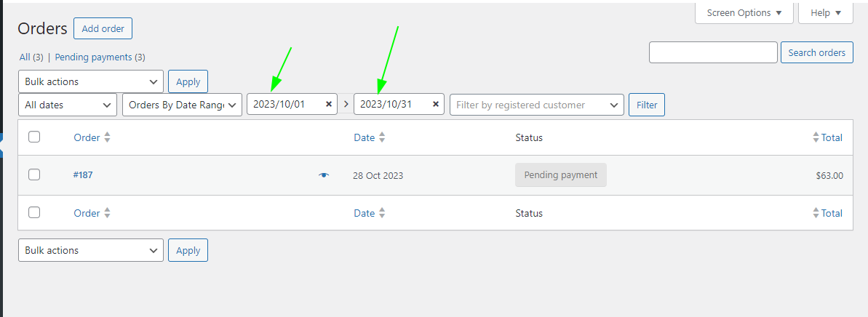Sort by Date in table footer
Image resolution: width=868 pixels, height=317 pixels.
click(x=382, y=213)
